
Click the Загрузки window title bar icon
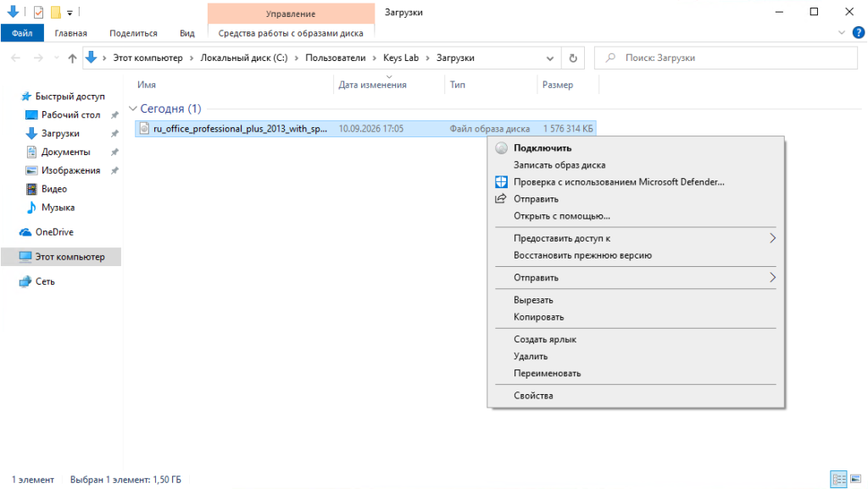point(14,11)
